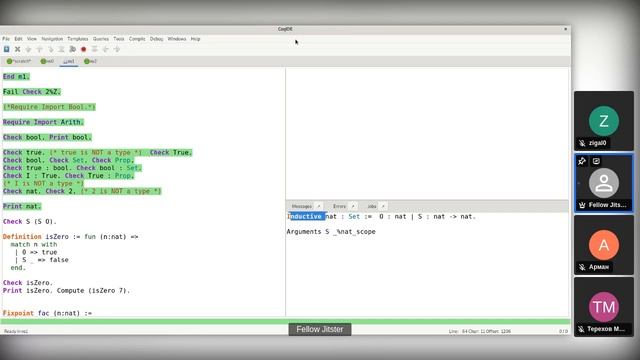Image resolution: width=640 pixels, height=360 pixels.
Task: Open the Navigation menu
Action: (52, 39)
